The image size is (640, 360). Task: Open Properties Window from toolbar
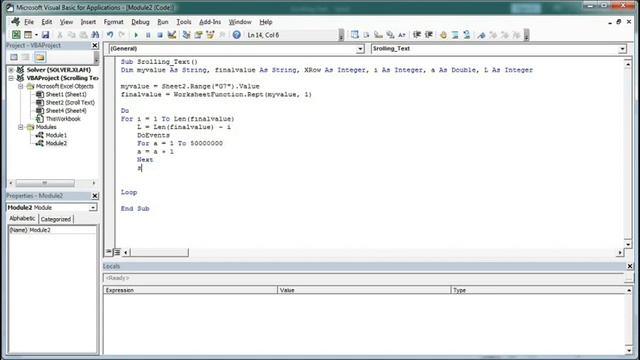pyautogui.click(x=198, y=35)
